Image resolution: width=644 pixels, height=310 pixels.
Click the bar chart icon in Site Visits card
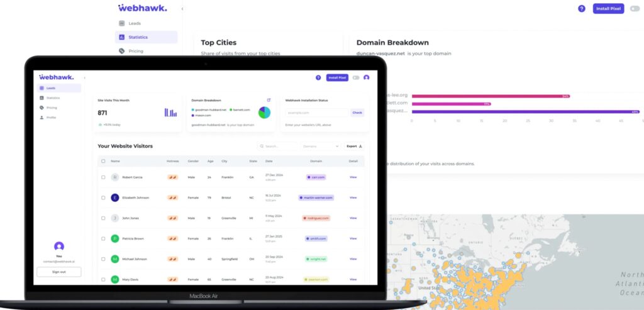point(170,113)
